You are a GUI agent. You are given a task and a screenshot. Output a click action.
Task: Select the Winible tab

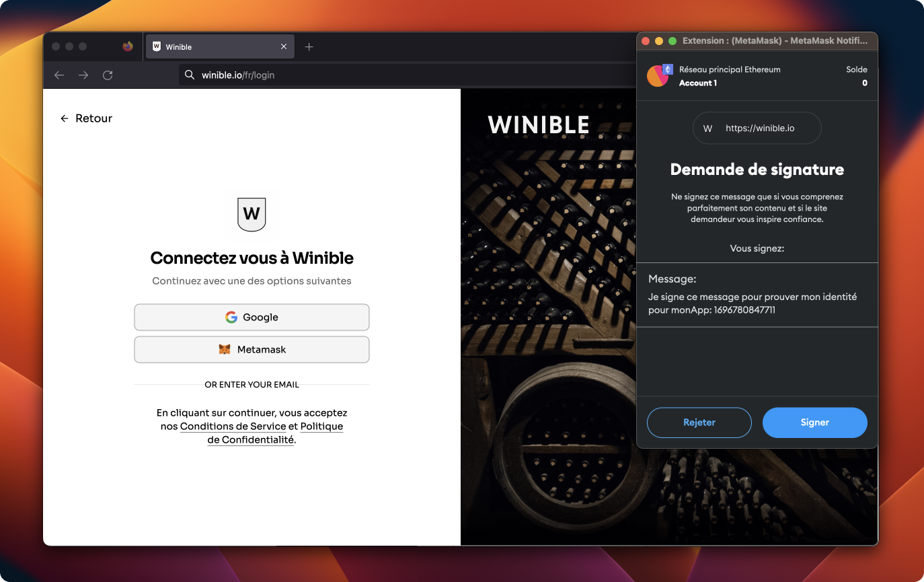(220, 46)
